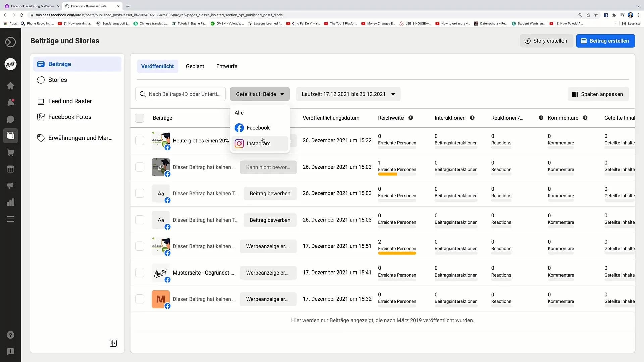Click the Spalten anpassen icon

pyautogui.click(x=576, y=94)
